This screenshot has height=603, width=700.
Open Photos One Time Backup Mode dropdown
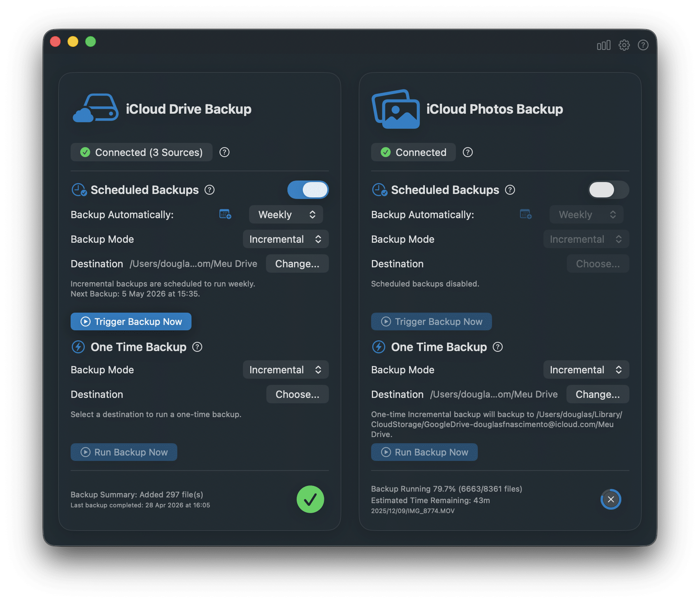(x=586, y=369)
